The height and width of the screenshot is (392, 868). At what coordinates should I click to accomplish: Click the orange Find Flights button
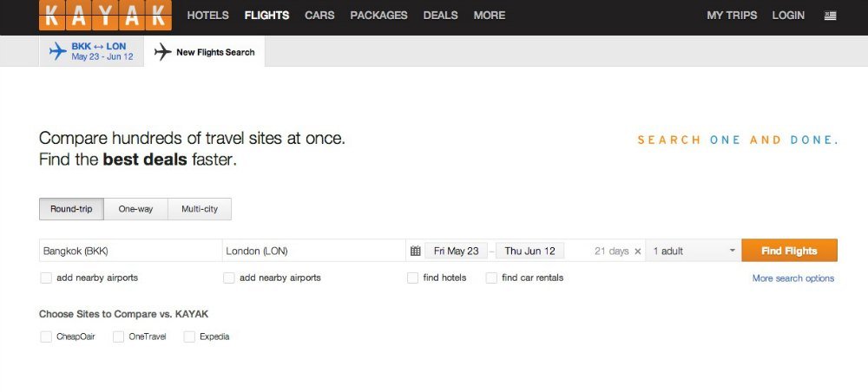[x=789, y=251]
